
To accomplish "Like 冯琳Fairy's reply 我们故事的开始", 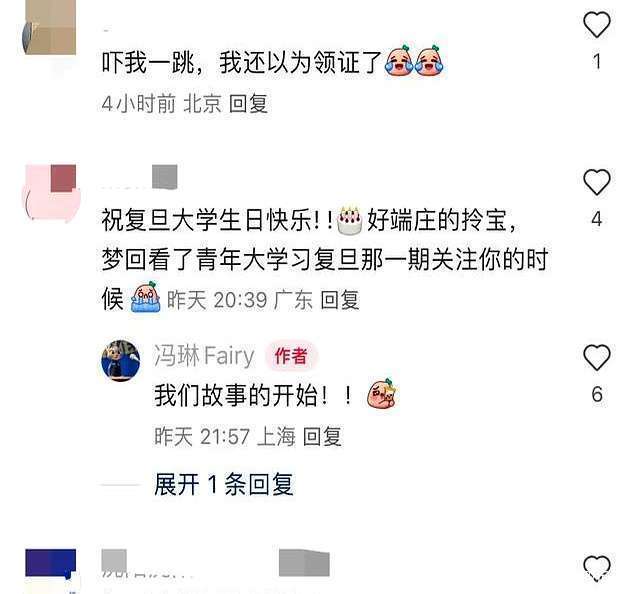I will [x=597, y=357].
